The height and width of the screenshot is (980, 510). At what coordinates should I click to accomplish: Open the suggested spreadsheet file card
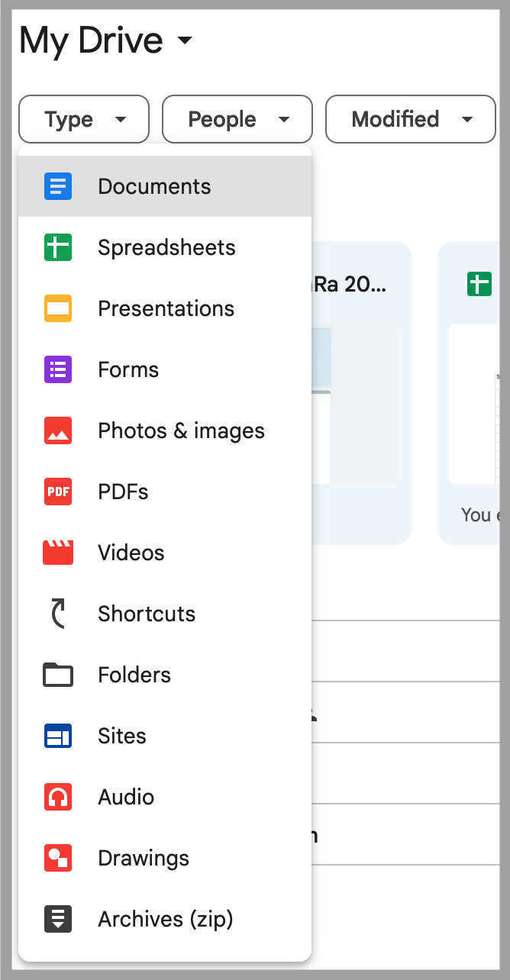[473, 393]
